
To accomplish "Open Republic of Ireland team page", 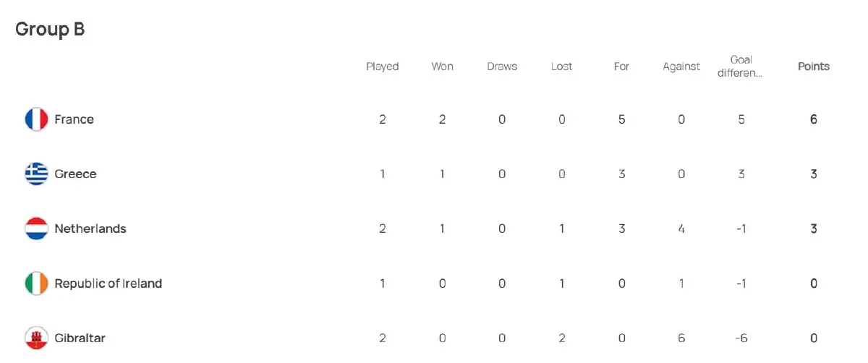I will (108, 283).
